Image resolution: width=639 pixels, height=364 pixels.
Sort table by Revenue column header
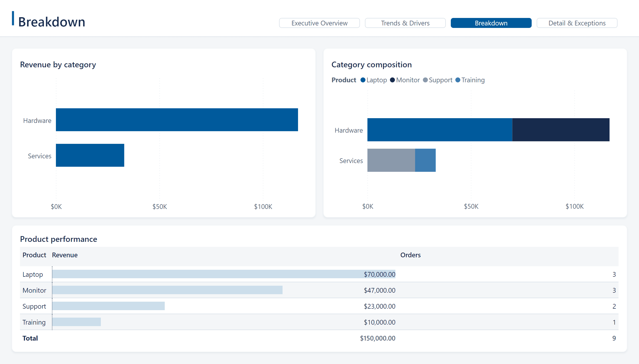click(x=65, y=255)
